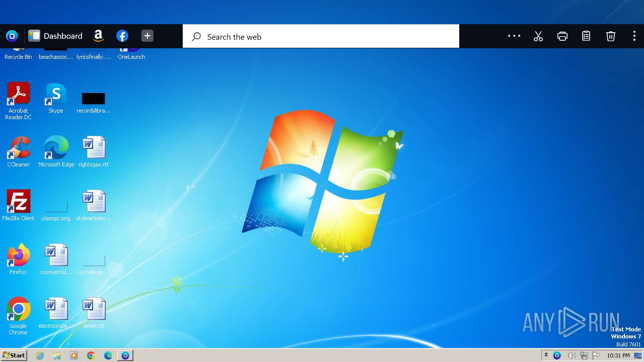Launch Microsoft Edge desktop shortcut
The image size is (644, 362).
coord(56,152)
